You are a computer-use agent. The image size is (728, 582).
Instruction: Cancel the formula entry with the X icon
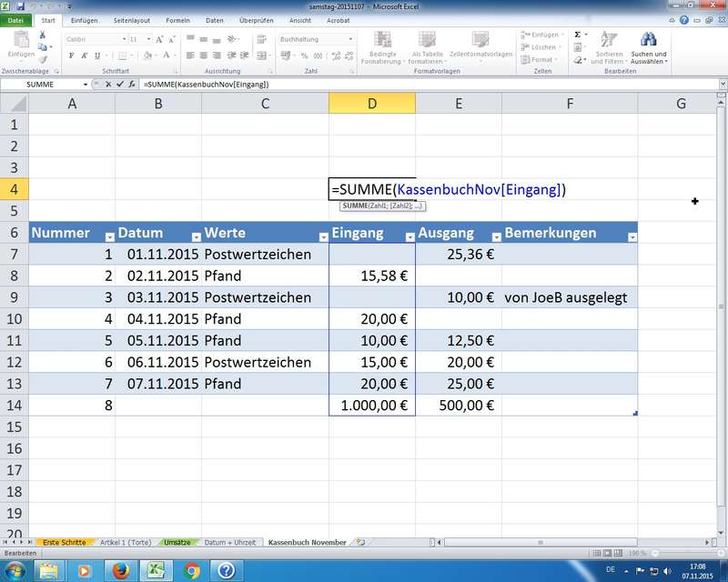click(x=108, y=84)
